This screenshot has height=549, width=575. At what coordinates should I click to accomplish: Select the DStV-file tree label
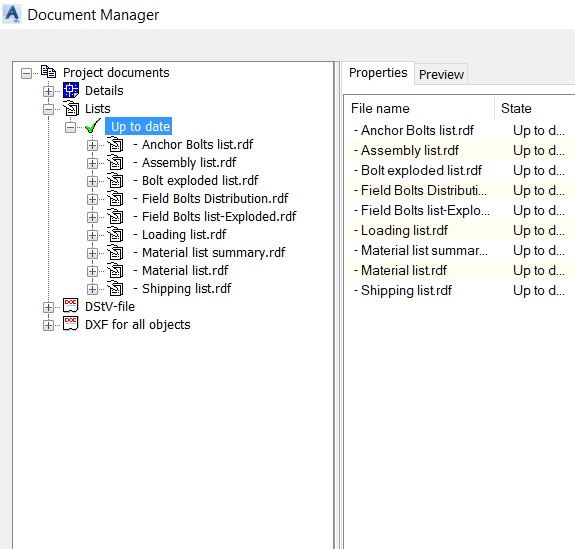(x=110, y=306)
